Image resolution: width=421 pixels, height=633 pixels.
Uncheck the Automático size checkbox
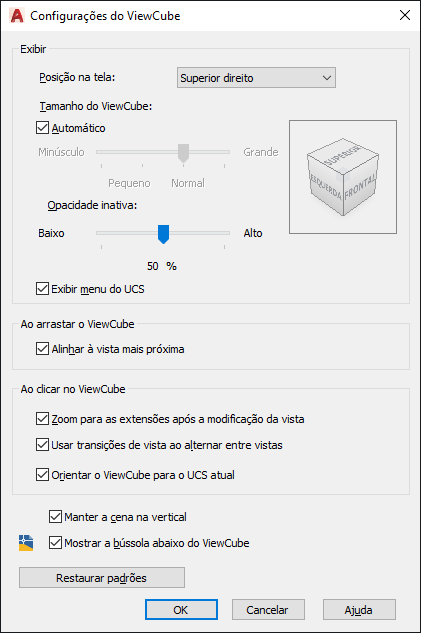(x=42, y=128)
